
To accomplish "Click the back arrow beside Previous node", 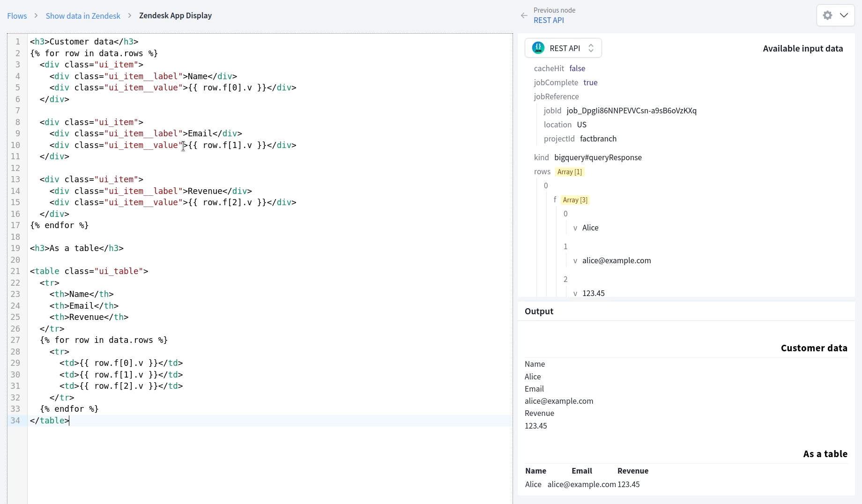I will click(523, 15).
